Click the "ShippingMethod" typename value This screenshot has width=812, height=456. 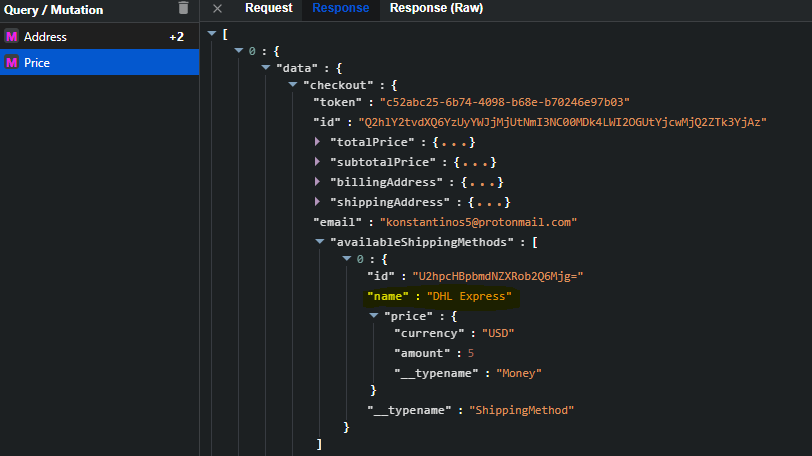(x=521, y=410)
